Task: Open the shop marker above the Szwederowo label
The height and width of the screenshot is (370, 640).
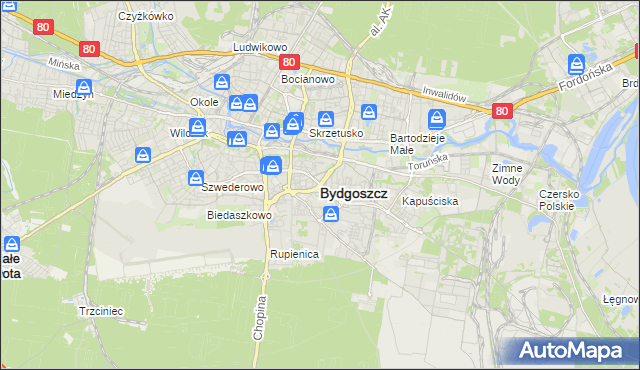Action: pyautogui.click(x=196, y=178)
